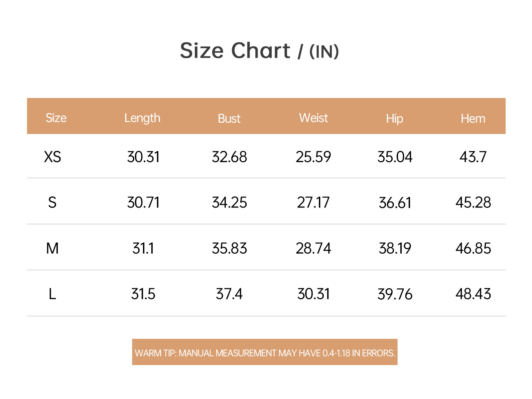Screen dimensions: 532x399
Task: Click M hip value 38.19
Action: (x=395, y=248)
